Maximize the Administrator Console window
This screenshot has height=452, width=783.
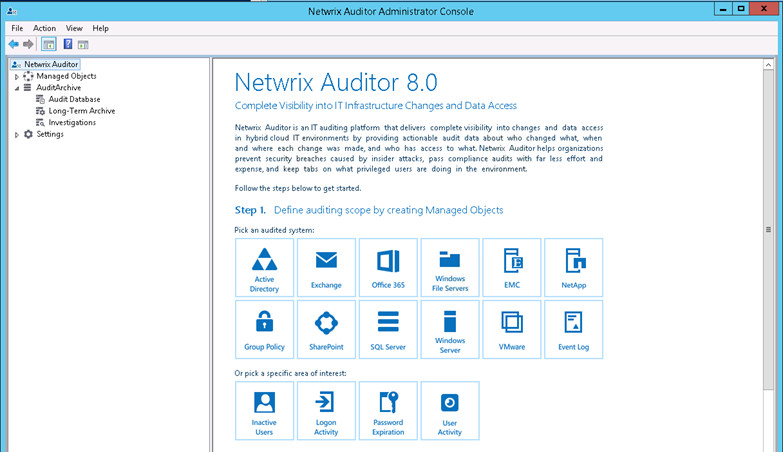(x=741, y=9)
